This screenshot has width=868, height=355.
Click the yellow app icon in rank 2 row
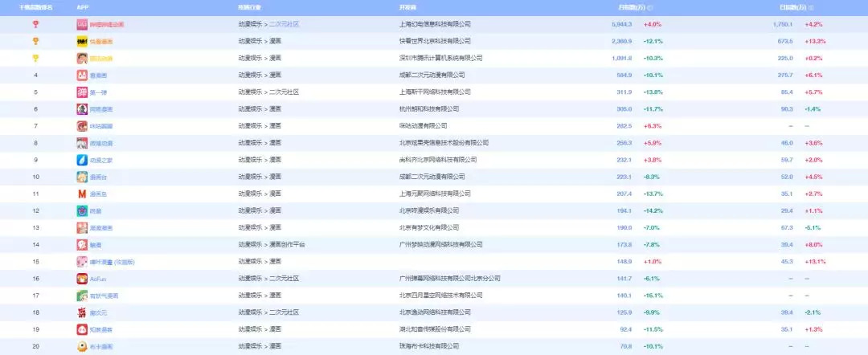click(x=82, y=41)
